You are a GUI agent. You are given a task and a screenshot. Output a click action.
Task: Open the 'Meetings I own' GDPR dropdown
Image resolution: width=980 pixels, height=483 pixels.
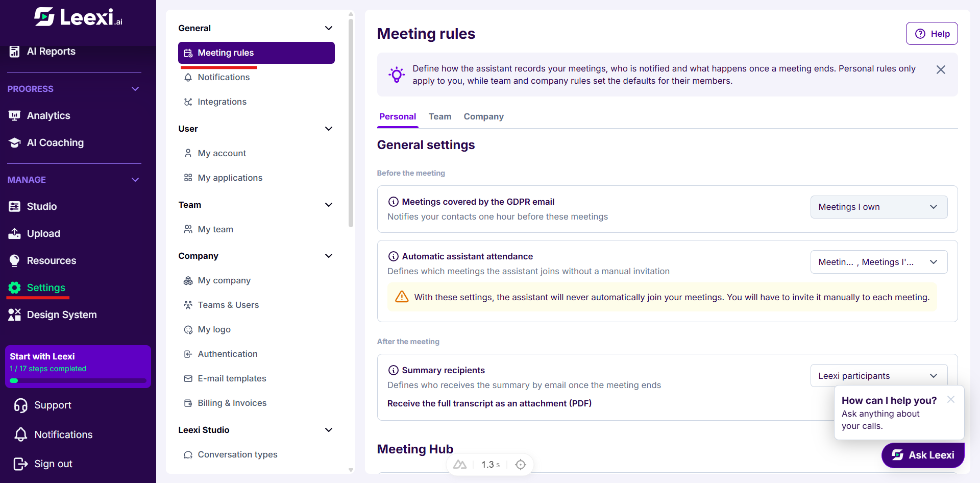[878, 207]
